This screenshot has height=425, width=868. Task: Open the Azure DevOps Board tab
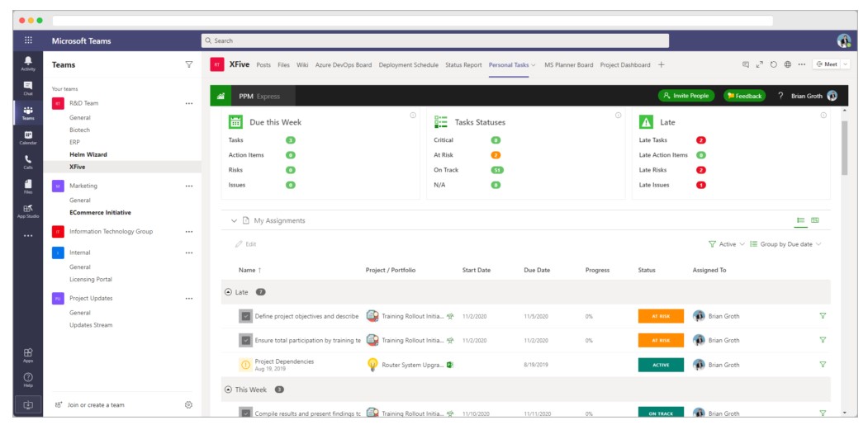344,64
